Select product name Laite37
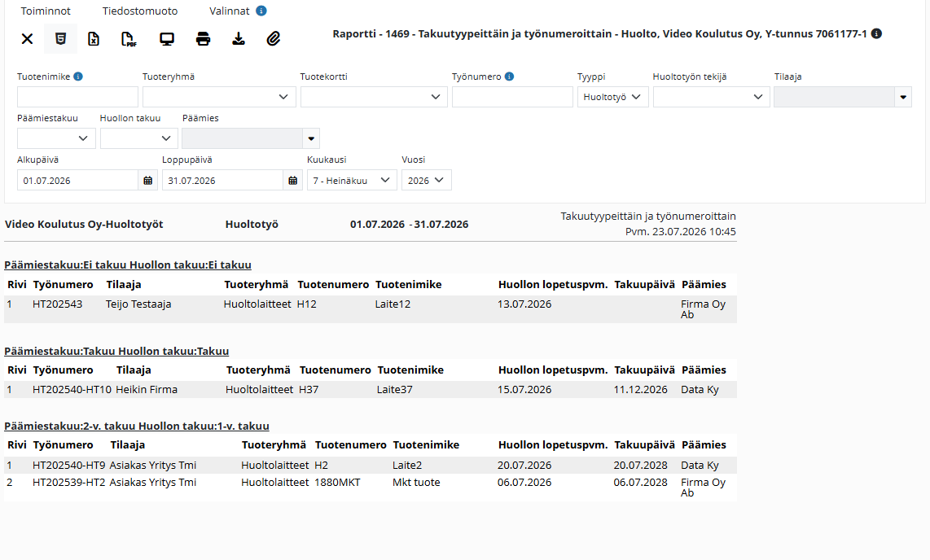 point(394,389)
